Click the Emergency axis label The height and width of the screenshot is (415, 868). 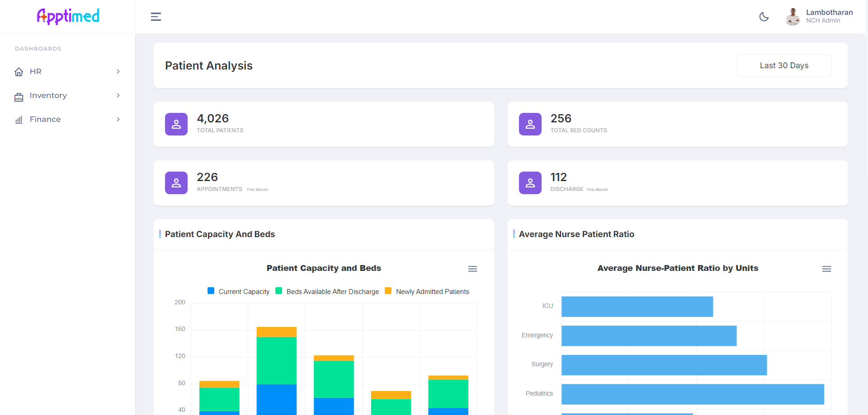click(537, 335)
